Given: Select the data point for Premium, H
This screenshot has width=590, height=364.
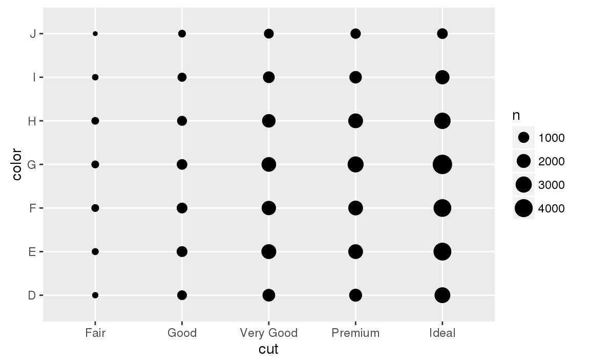Looking at the screenshot, I should tap(355, 121).
